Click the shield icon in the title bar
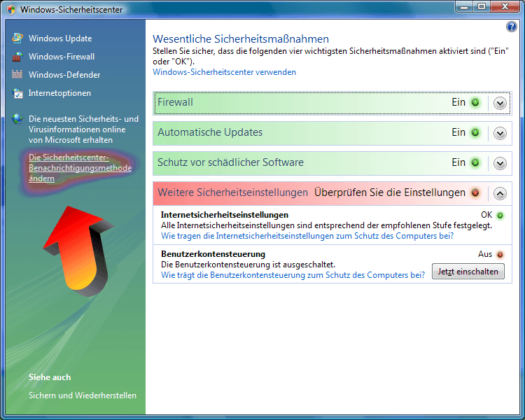The width and height of the screenshot is (525, 420). click(x=11, y=9)
